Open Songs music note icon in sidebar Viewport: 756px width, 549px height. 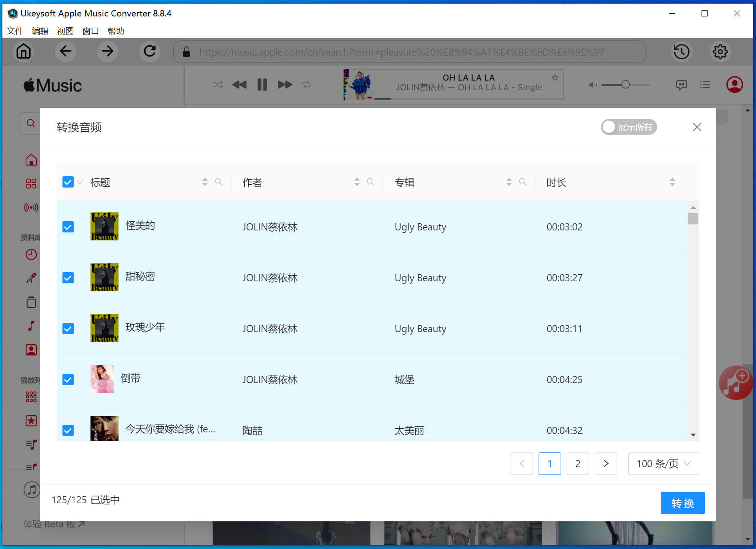pyautogui.click(x=31, y=325)
